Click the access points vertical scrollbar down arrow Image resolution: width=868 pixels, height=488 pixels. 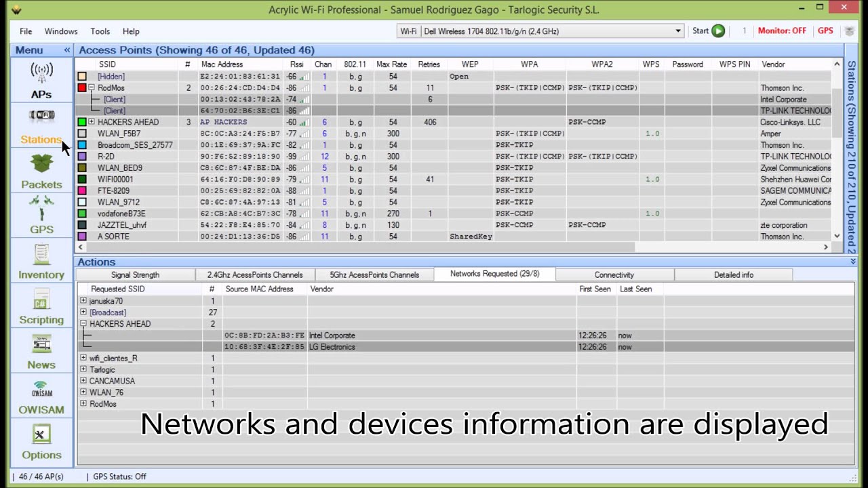click(x=837, y=237)
